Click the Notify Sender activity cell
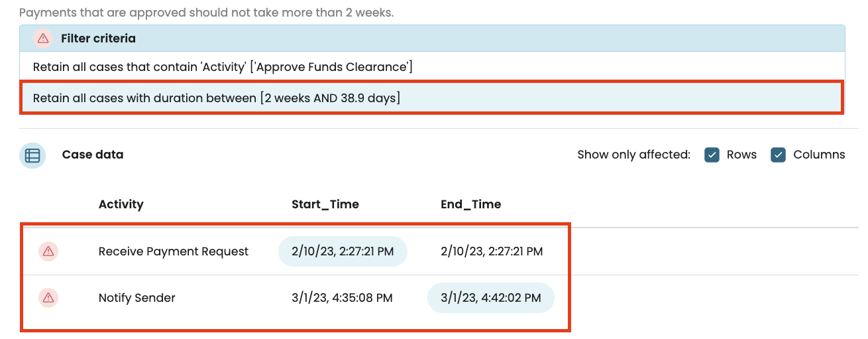Image resolution: width=868 pixels, height=339 pixels. (137, 298)
